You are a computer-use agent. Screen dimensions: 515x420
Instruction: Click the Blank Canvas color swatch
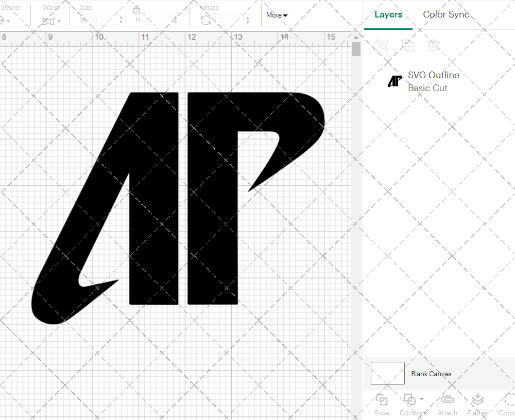click(387, 374)
